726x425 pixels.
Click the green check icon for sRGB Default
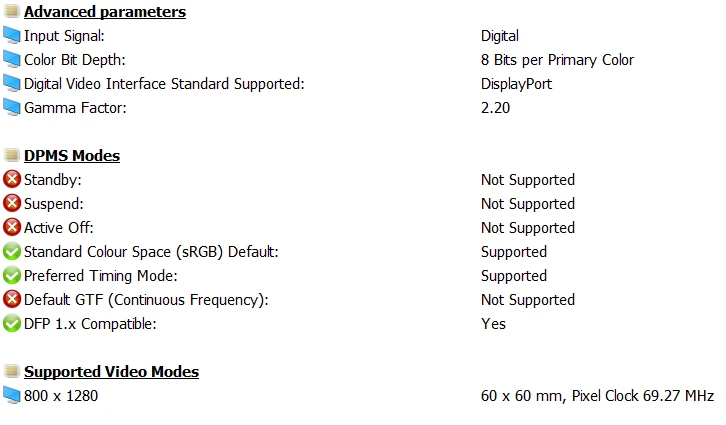(x=12, y=251)
